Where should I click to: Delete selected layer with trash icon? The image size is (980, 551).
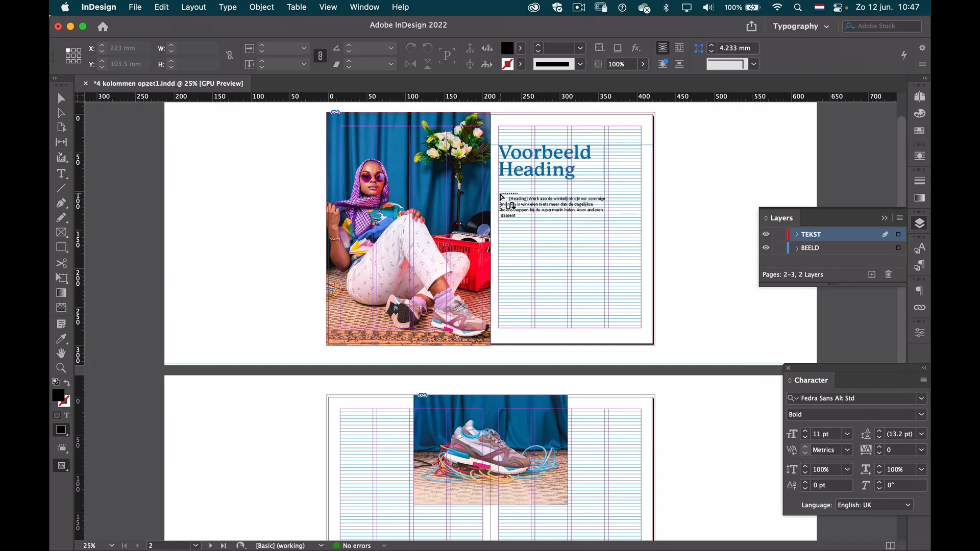click(889, 274)
